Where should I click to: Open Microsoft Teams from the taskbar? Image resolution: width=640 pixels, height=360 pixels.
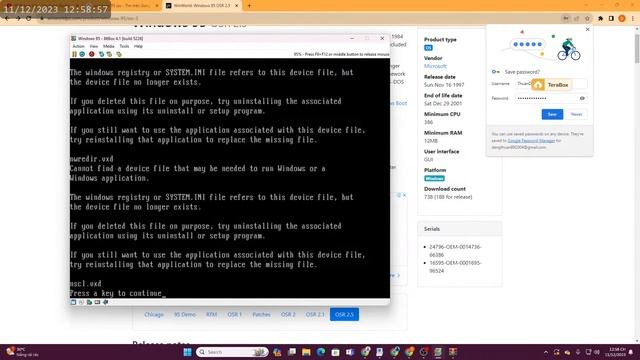[x=350, y=352]
